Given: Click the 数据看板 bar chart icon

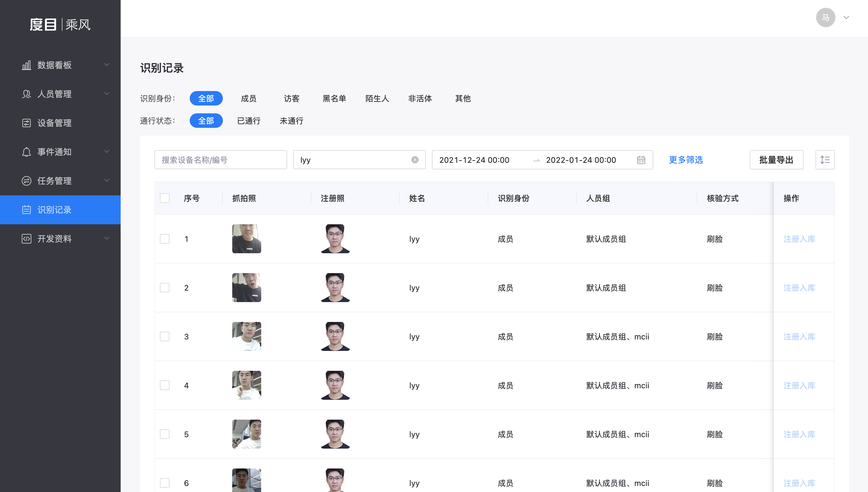Looking at the screenshot, I should [x=26, y=65].
